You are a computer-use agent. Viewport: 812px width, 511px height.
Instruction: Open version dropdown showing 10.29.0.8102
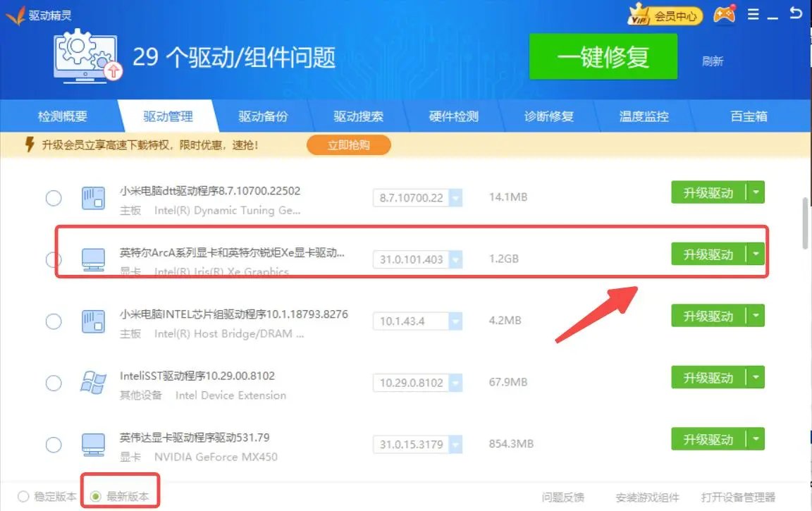(455, 383)
